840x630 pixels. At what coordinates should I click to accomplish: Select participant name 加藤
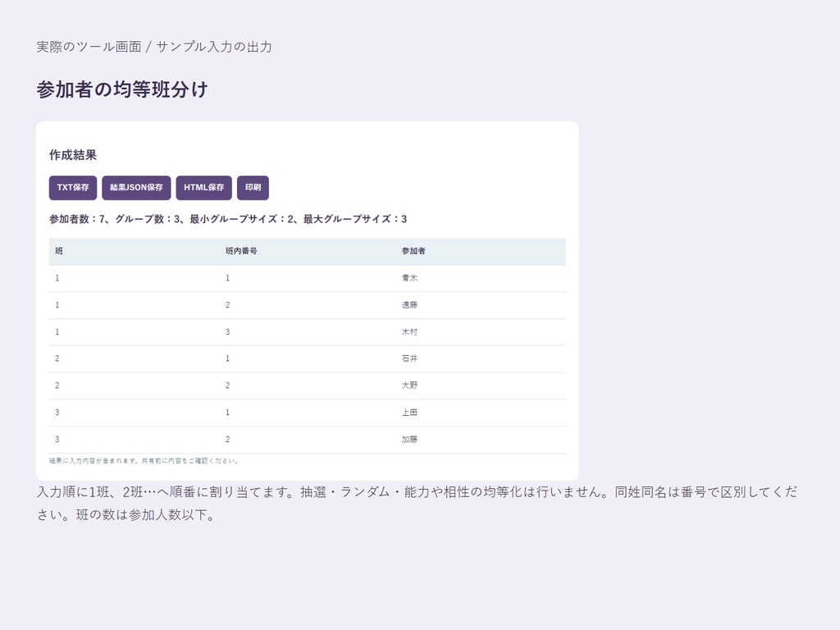click(x=409, y=440)
